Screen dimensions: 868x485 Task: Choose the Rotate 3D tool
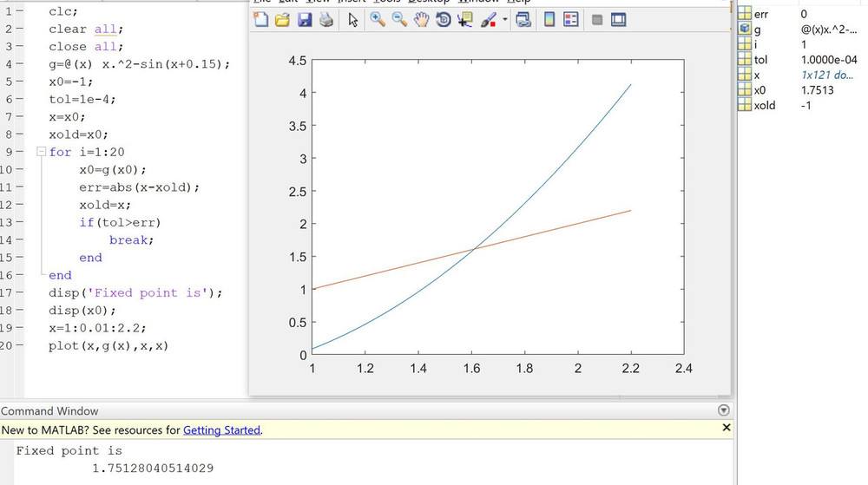tap(443, 19)
